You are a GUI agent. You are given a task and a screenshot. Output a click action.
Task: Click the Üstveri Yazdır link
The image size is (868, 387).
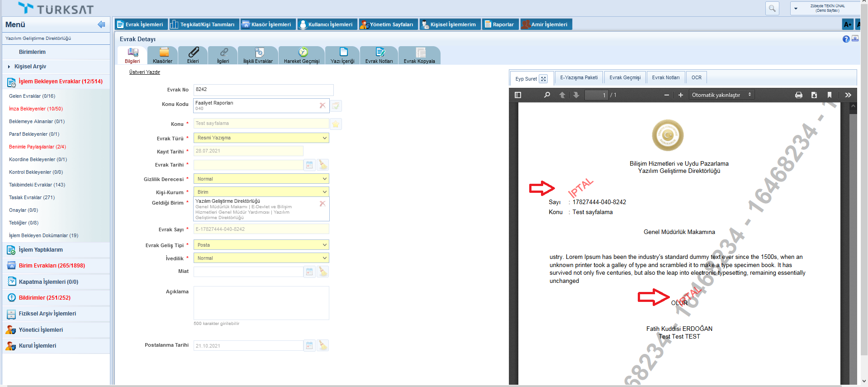coord(145,72)
